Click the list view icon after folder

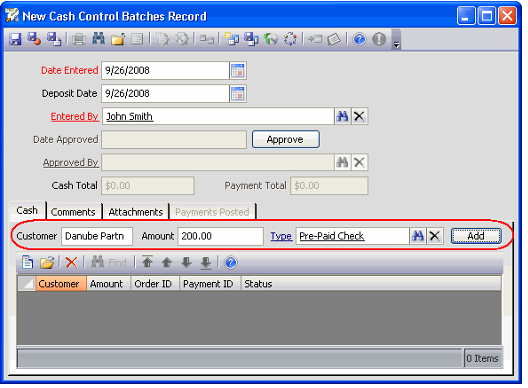[137, 39]
